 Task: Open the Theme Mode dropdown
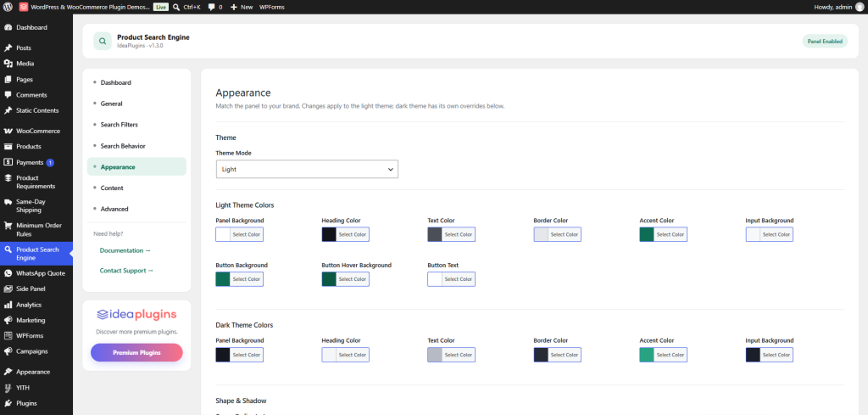click(x=307, y=169)
